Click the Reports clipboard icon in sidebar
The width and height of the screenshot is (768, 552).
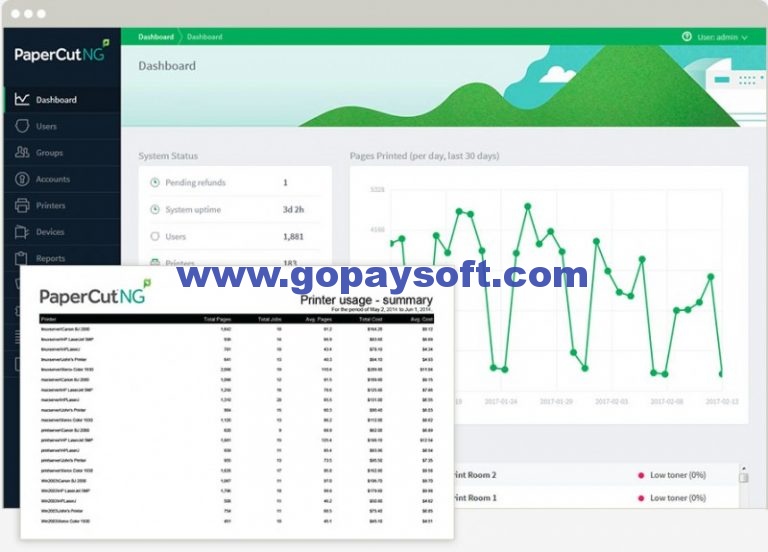coord(22,258)
